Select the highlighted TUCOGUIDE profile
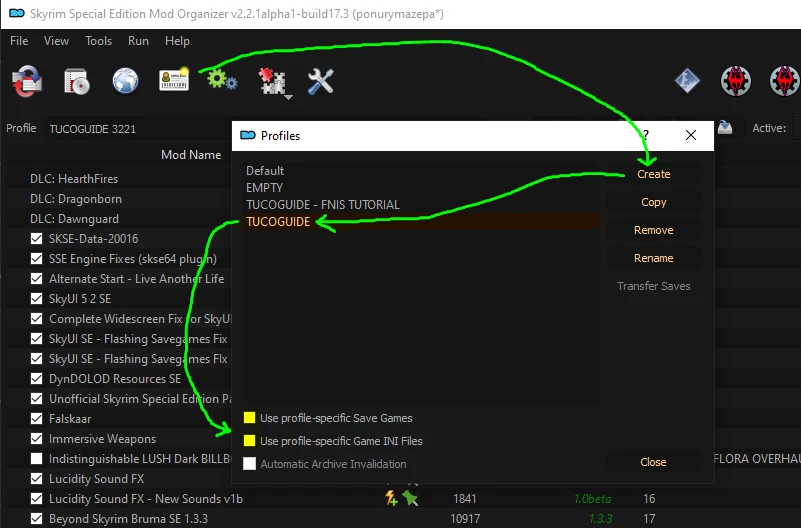Screen dimensions: 801x528 421,222
